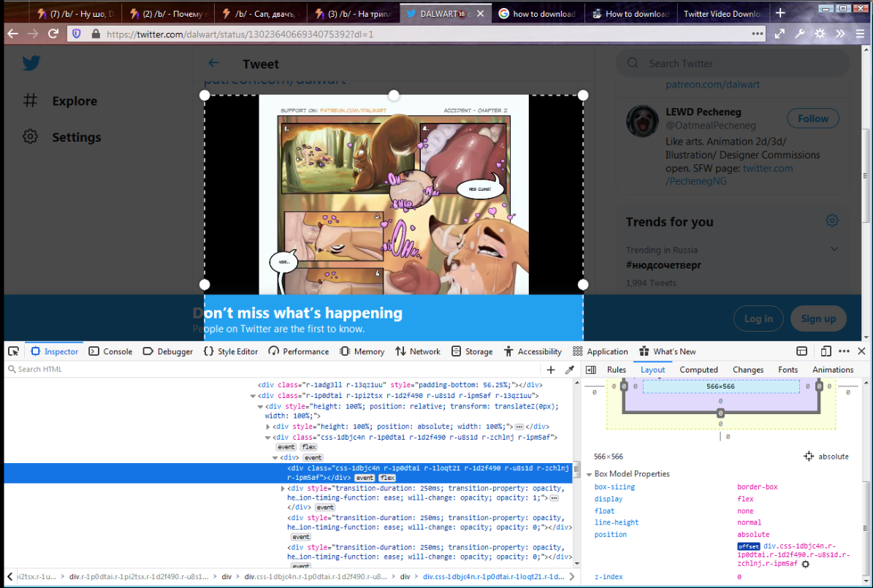Click the Twitter bird logo
The image size is (873, 588).
point(31,63)
